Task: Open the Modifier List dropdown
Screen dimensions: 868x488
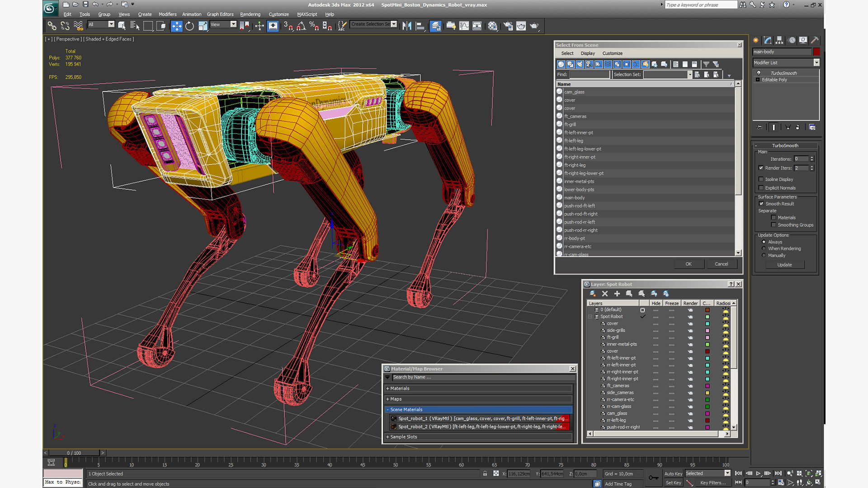Action: [816, 62]
